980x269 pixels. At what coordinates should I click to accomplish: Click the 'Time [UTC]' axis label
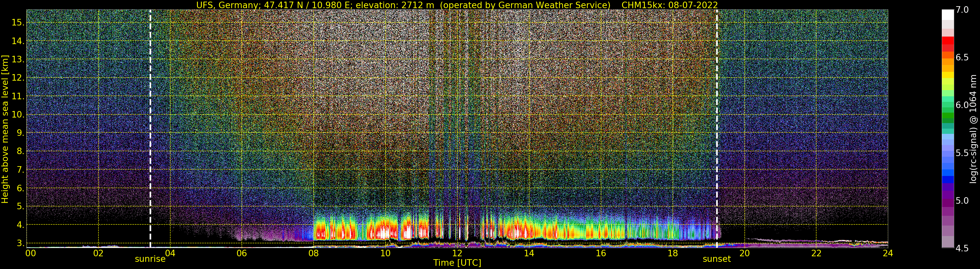[x=457, y=263]
